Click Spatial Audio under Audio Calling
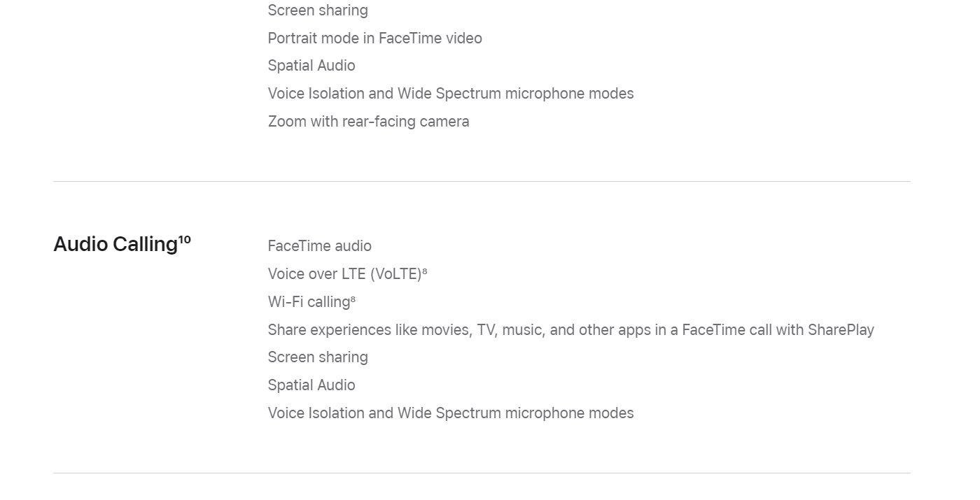Viewport: 980px width, 500px height. [x=311, y=385]
